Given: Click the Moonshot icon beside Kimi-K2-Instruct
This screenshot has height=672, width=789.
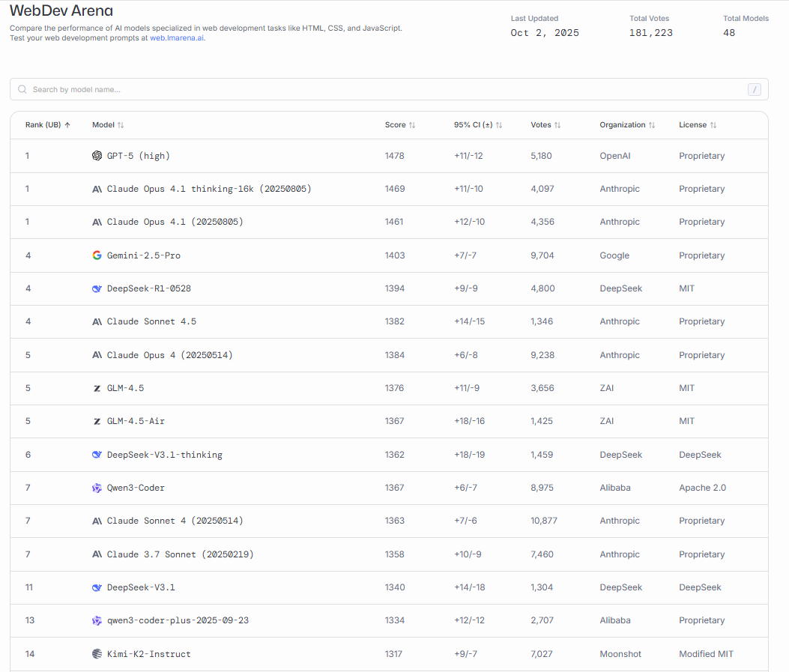Looking at the screenshot, I should 97,654.
